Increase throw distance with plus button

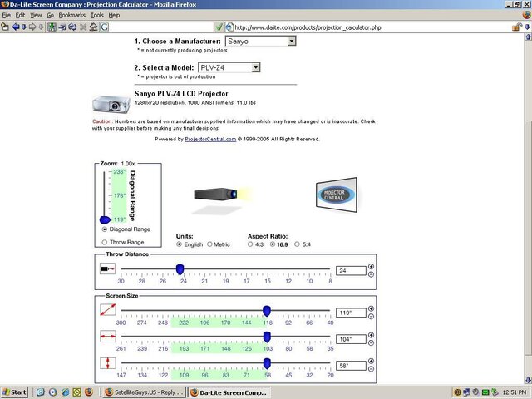pos(372,267)
